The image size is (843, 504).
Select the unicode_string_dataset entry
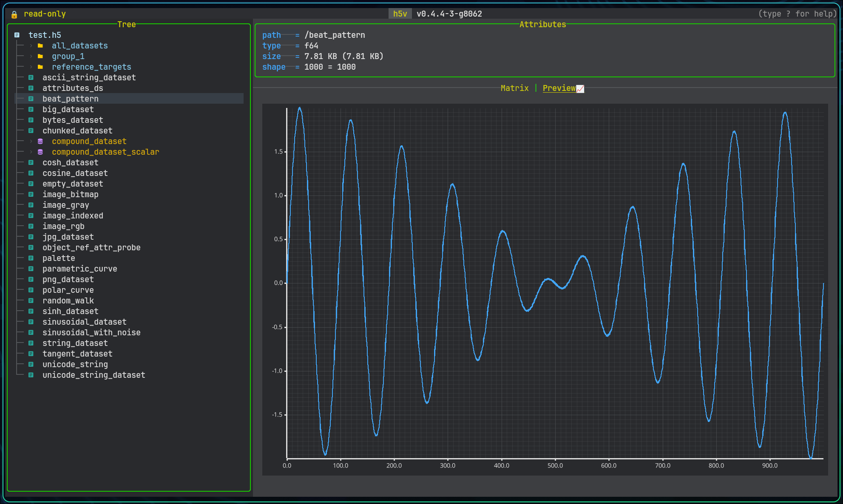94,375
